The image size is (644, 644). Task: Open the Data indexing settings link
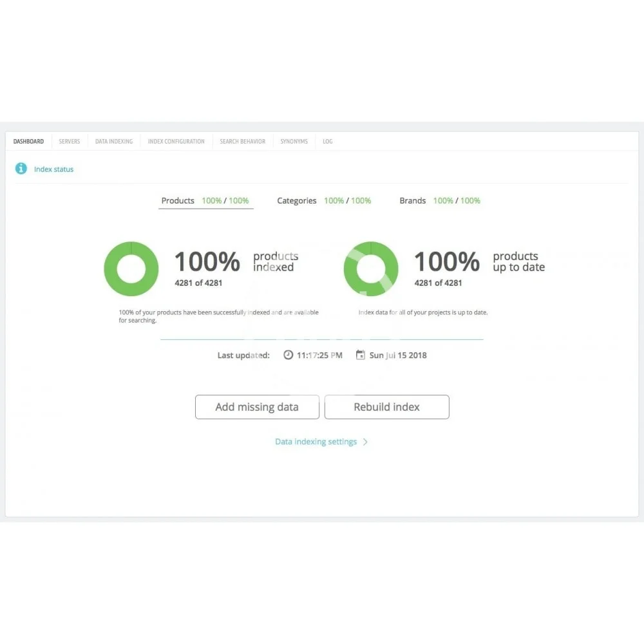pos(316,442)
